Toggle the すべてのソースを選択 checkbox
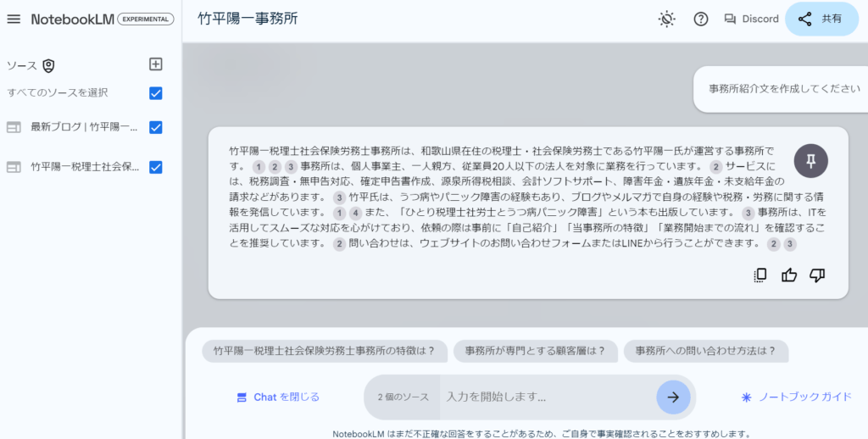Screen dimensions: 868x439 tap(156, 93)
